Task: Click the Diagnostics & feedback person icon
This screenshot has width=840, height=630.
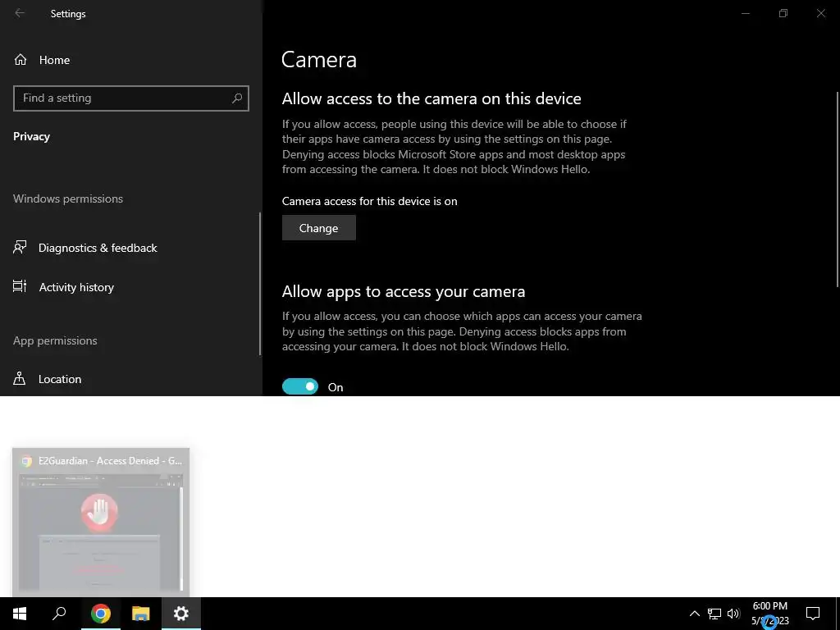Action: [x=20, y=247]
